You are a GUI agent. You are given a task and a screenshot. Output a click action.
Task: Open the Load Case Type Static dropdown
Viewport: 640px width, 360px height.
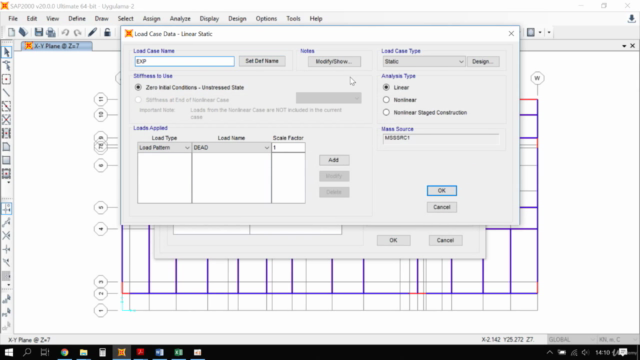point(424,62)
